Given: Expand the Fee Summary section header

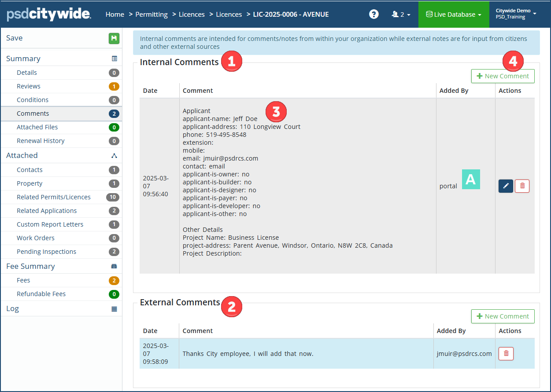Looking at the screenshot, I should [x=61, y=266].
